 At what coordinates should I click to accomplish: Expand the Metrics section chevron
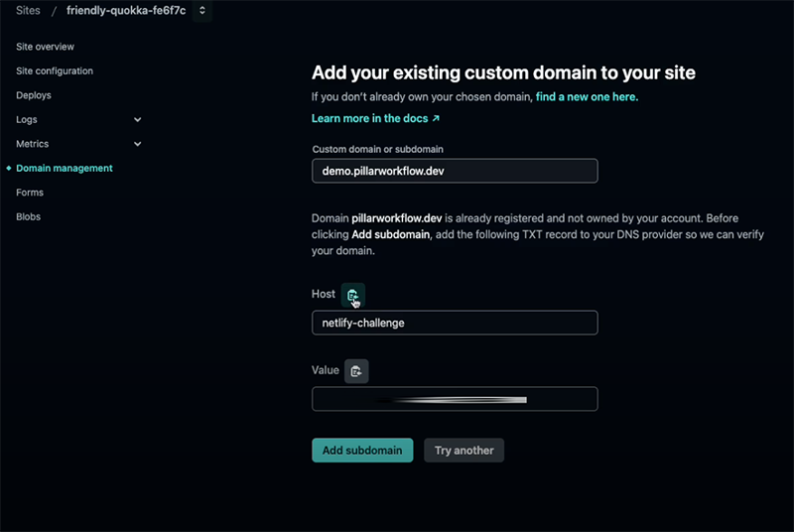(137, 144)
